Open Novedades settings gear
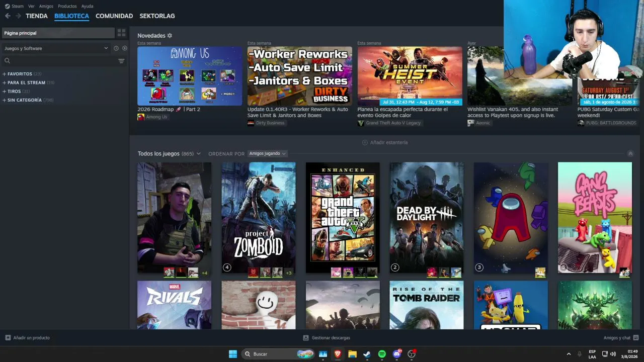 point(170,36)
